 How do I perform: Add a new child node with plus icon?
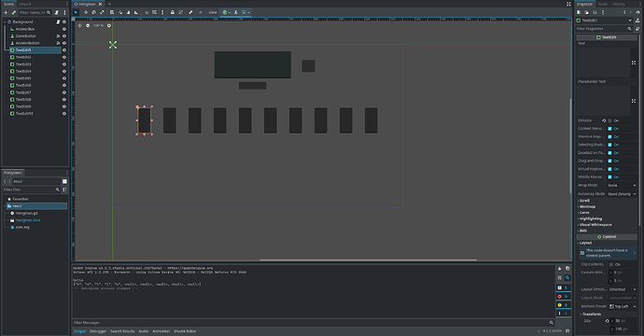(x=6, y=13)
